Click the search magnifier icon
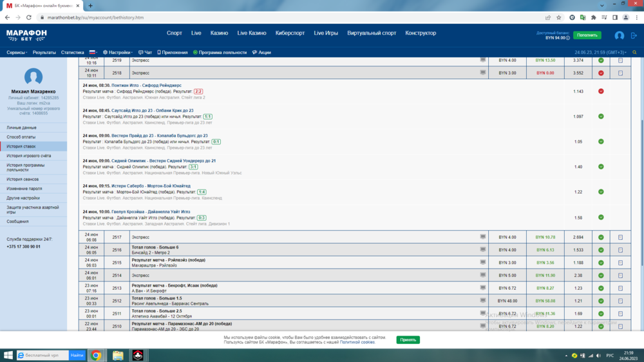 pyautogui.click(x=634, y=52)
